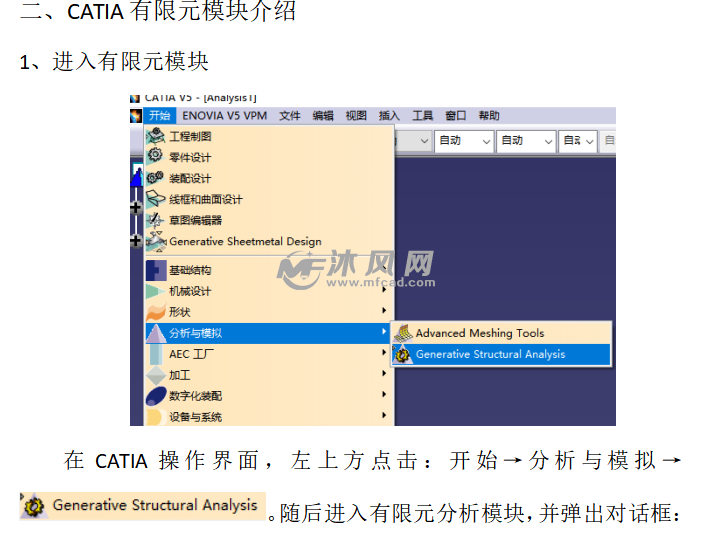Open the first 自动 dropdown in toolbar
Image resolution: width=713 pixels, height=541 pixels.
464,141
